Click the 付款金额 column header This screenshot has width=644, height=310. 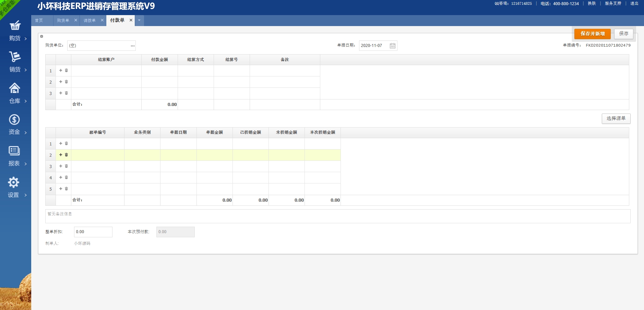coord(160,60)
